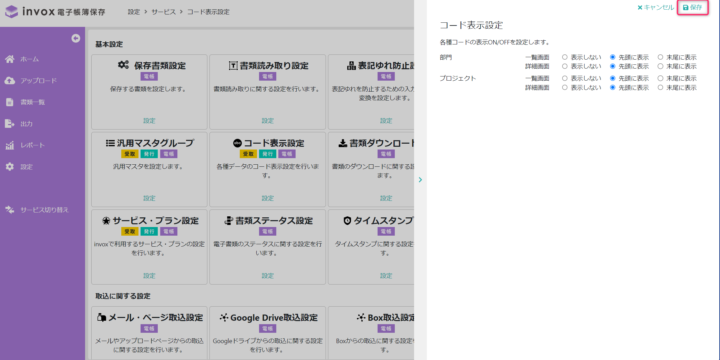
Task: Click the Google Drive取込設定 icon
Action: tap(224, 317)
